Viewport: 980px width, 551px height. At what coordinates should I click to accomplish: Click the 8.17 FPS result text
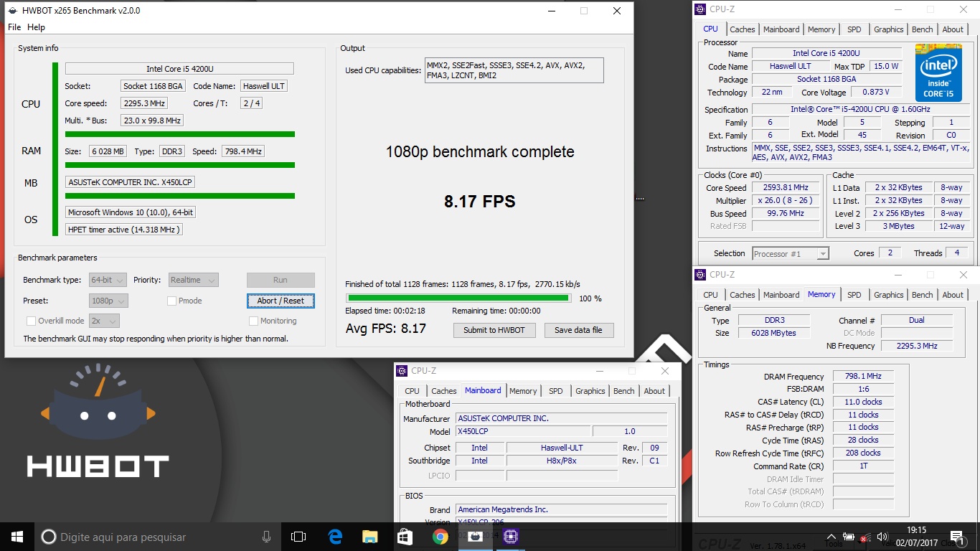pos(480,202)
